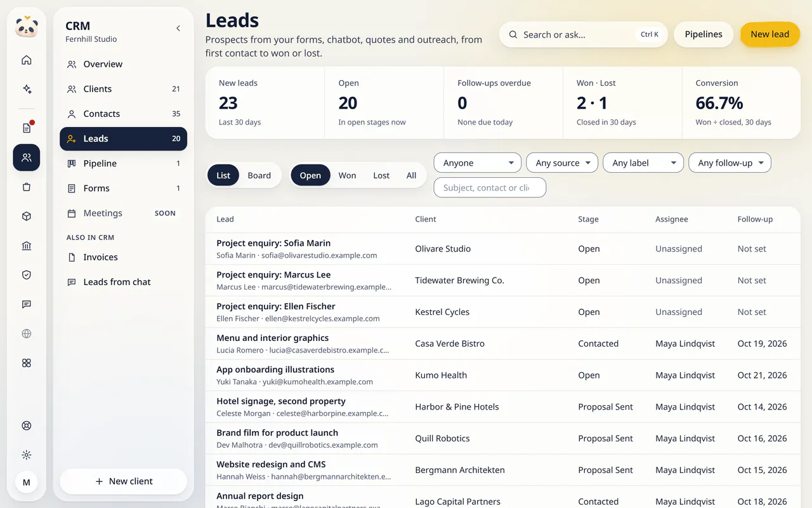Open the globe icon in left rail
This screenshot has height=508, width=812.
pyautogui.click(x=27, y=334)
